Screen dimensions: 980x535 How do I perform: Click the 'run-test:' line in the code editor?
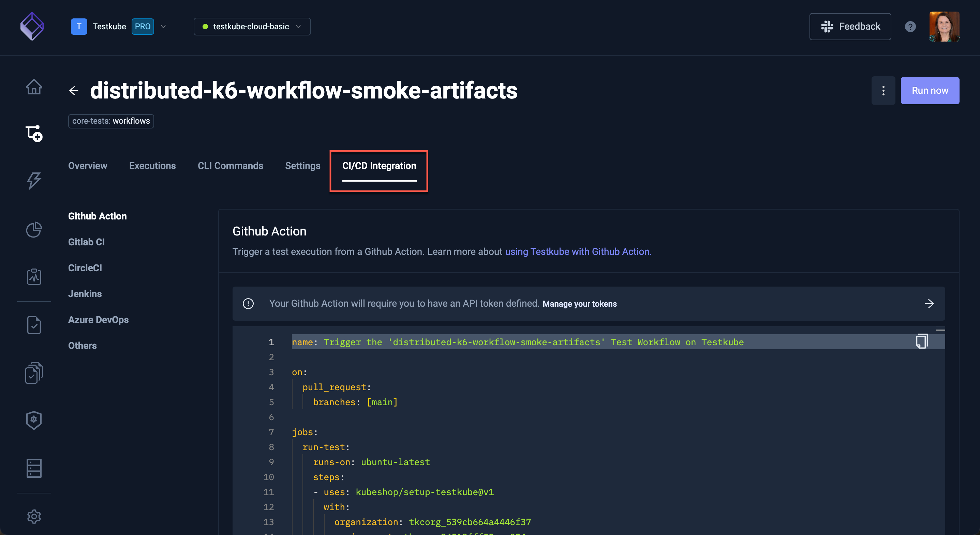(326, 447)
